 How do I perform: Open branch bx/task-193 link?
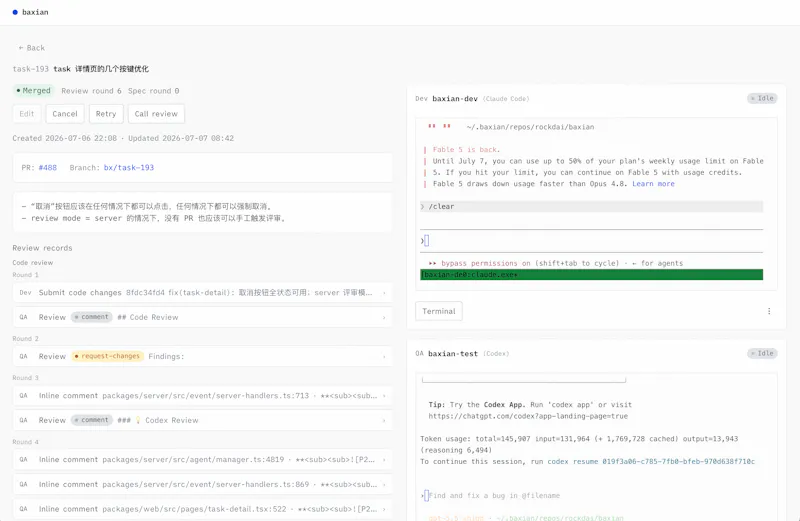129,167
